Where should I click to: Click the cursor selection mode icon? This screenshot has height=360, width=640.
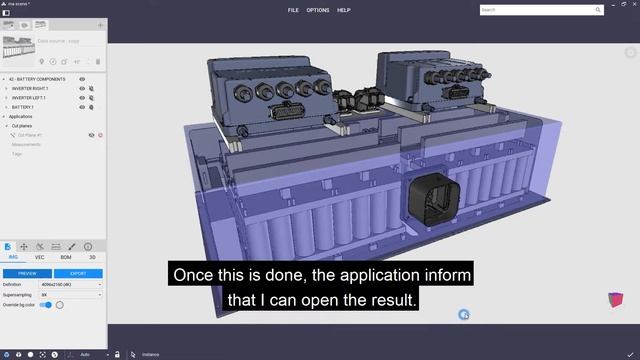pyautogui.click(x=133, y=355)
